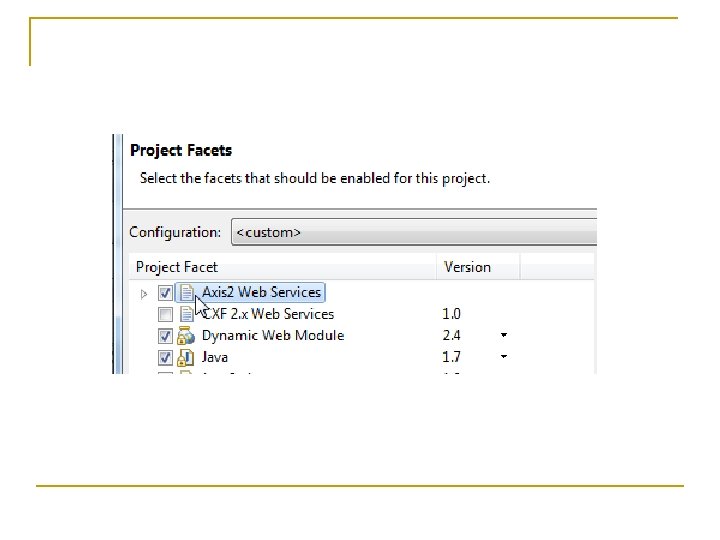Image resolution: width=720 pixels, height=540 pixels.
Task: Click the Java version value 1.7
Action: (x=452, y=357)
